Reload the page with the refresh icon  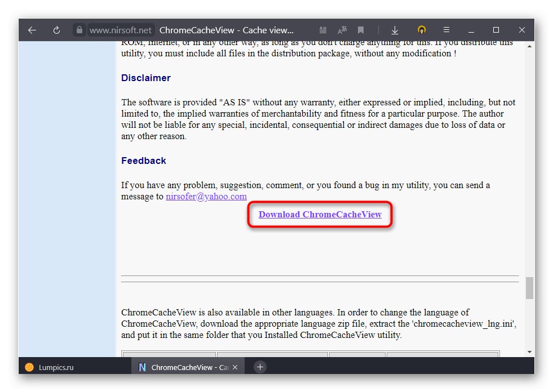[x=56, y=30]
